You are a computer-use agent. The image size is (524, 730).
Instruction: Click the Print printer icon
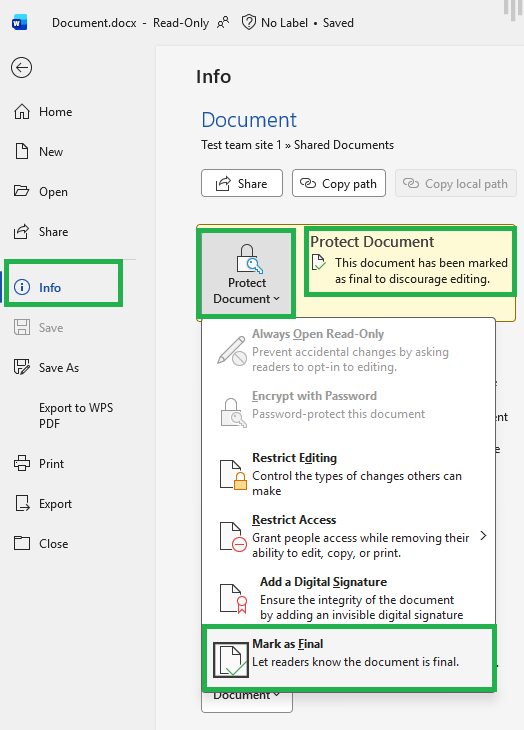pyautogui.click(x=21, y=464)
